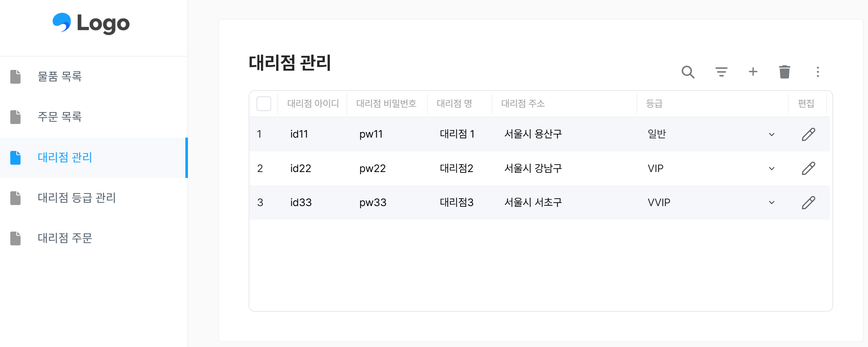Click the document icon beside 대리점 주문
The width and height of the screenshot is (868, 347).
(15, 239)
